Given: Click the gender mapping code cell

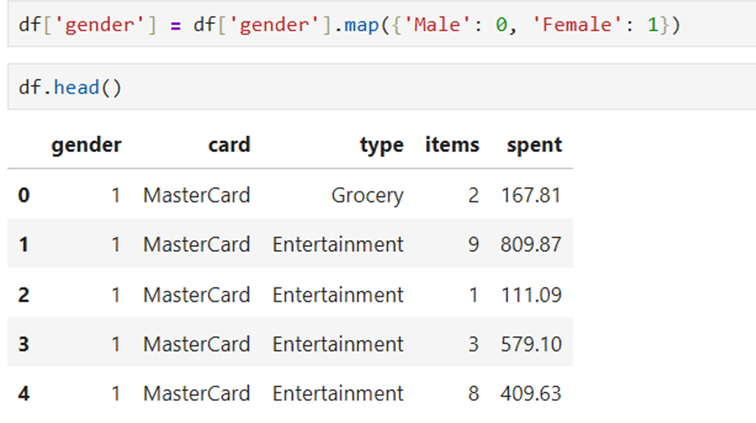Looking at the screenshot, I should pyautogui.click(x=382, y=24).
